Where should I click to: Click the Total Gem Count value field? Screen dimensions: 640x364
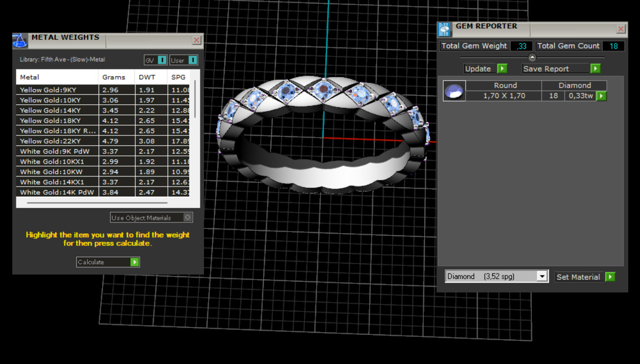tap(613, 46)
